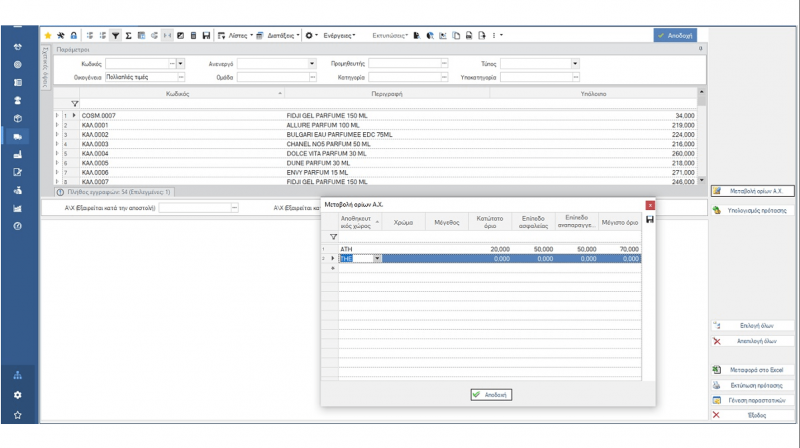Click Μεταβολή ορίων Α.Χ. button in right panel
Viewport: 800px width, 448px height.
[x=753, y=191]
